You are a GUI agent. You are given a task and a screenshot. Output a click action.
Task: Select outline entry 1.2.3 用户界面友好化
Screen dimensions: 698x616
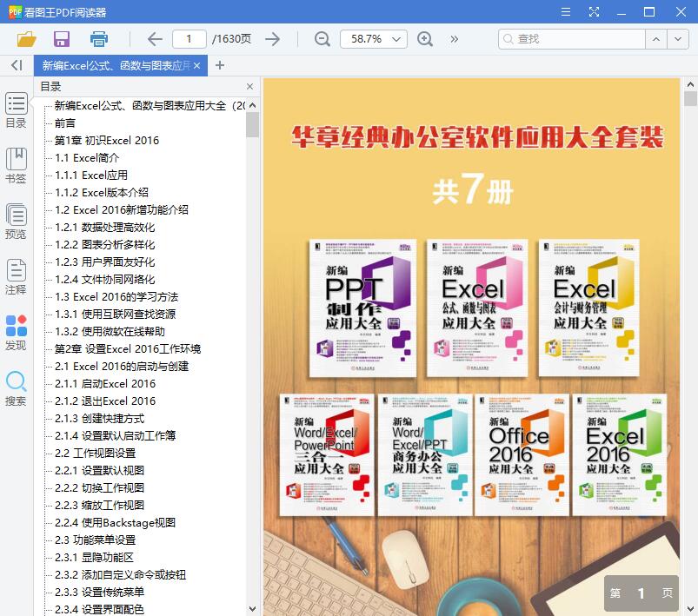[104, 262]
